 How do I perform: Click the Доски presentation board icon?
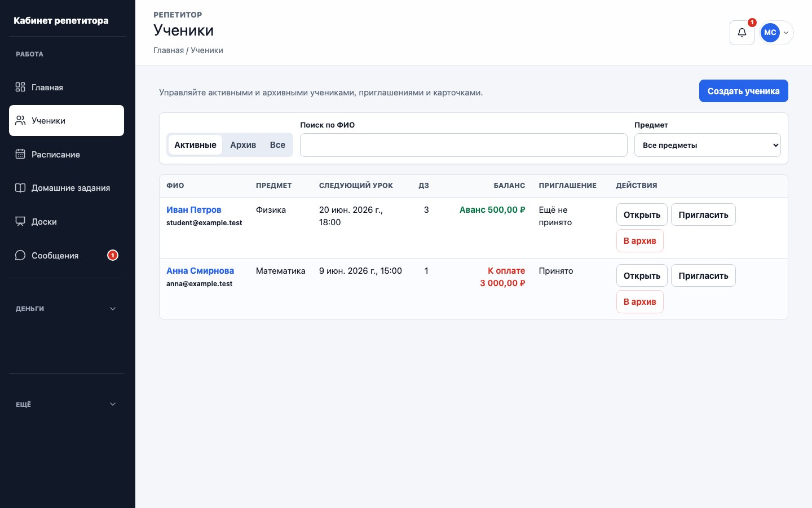point(20,221)
